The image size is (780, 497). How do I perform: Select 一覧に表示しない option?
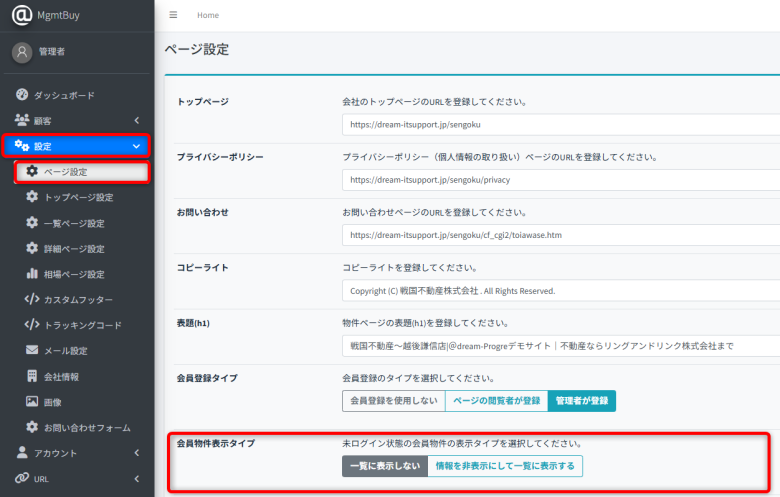click(x=384, y=466)
